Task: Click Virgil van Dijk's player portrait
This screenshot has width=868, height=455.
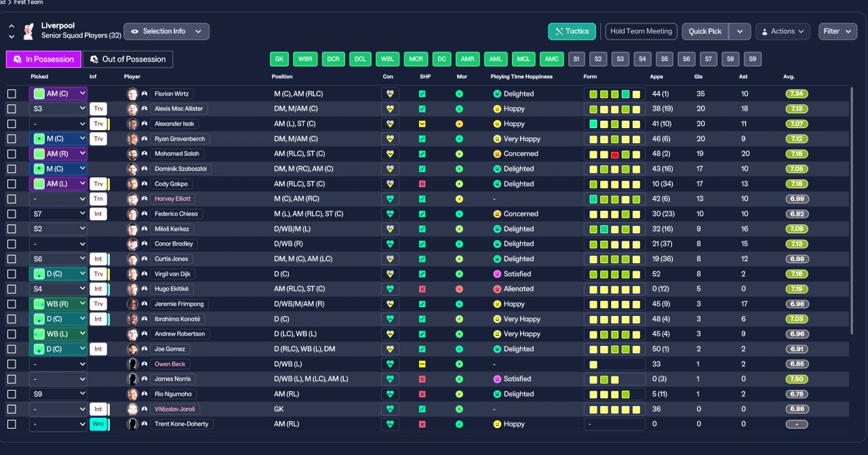Action: pyautogui.click(x=132, y=274)
